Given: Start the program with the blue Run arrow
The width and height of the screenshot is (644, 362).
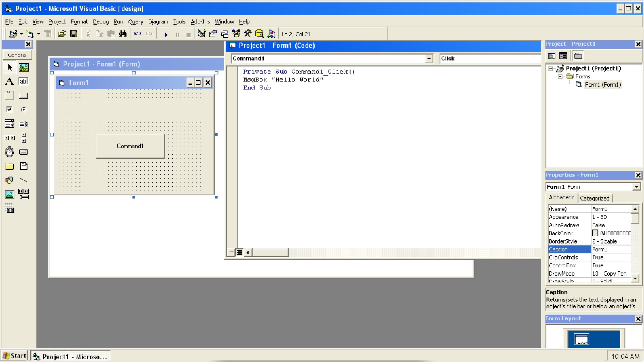Looking at the screenshot, I should click(x=166, y=35).
